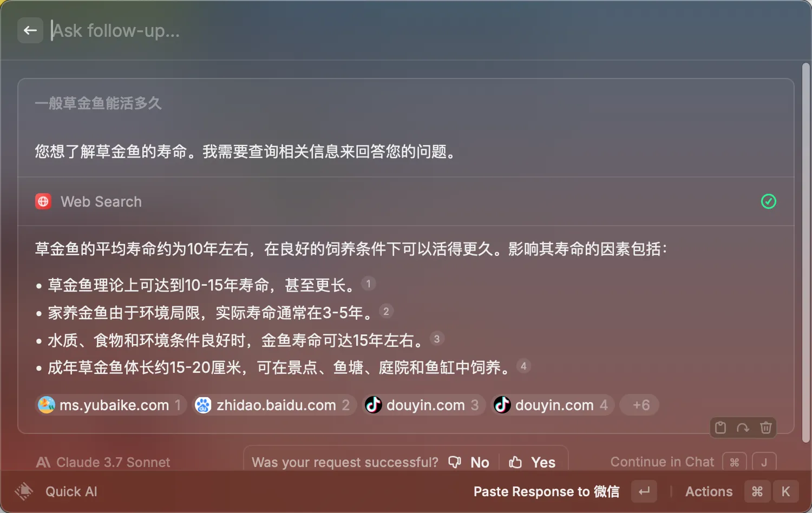The image size is (812, 513).
Task: Click the Web Search globe icon
Action: pos(43,201)
